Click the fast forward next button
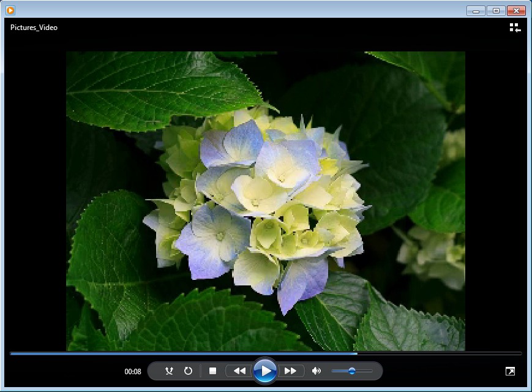This screenshot has height=392, width=532. (x=290, y=371)
